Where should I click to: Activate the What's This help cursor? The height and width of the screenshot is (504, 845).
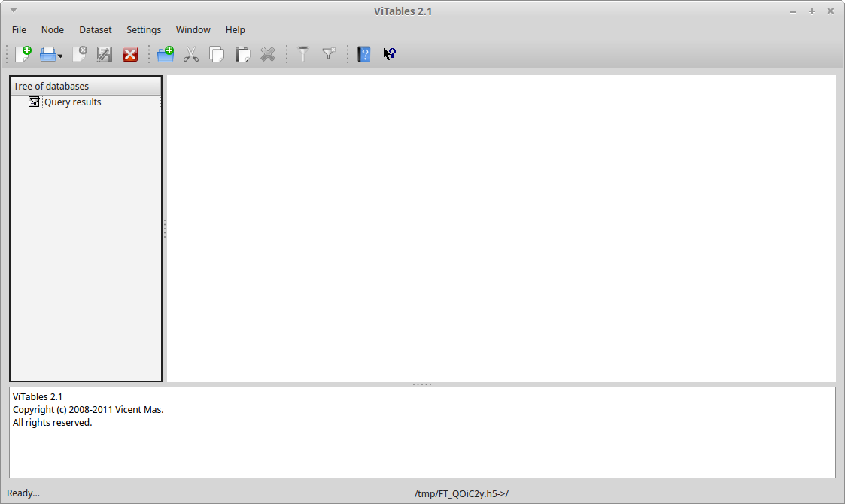coord(390,54)
